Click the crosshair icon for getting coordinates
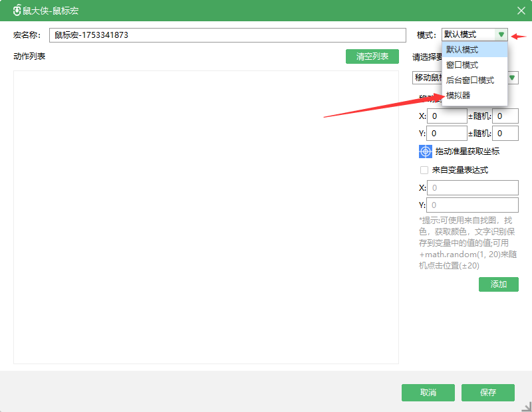 point(426,152)
